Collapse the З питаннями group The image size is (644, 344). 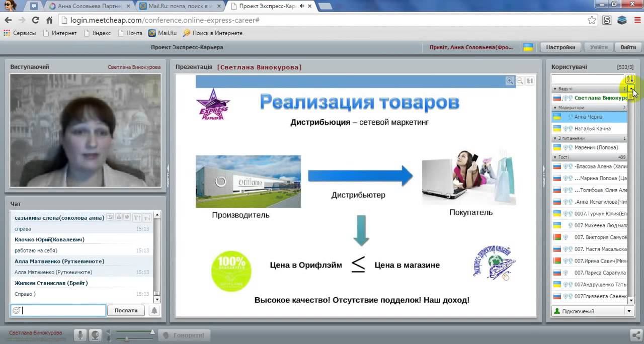pyautogui.click(x=555, y=138)
